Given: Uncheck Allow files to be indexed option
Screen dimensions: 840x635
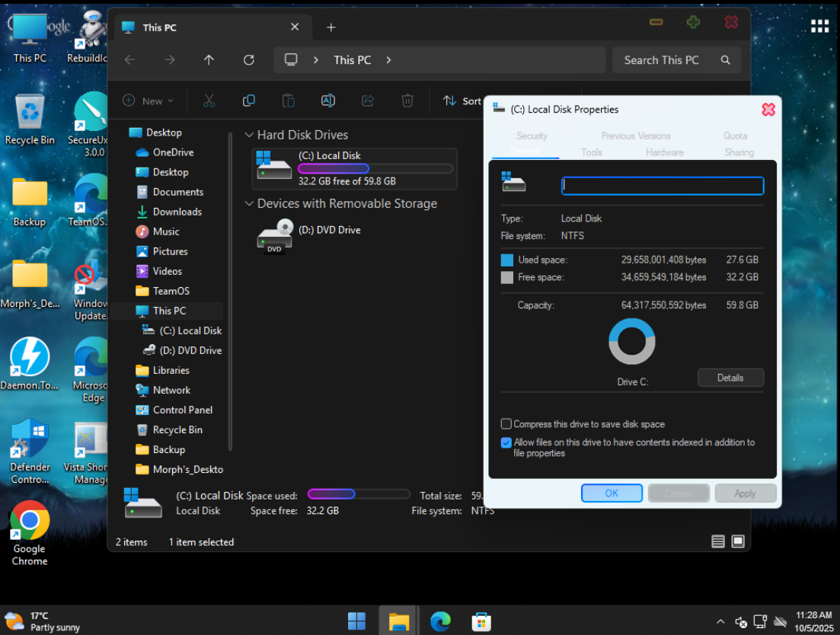Looking at the screenshot, I should (x=506, y=443).
